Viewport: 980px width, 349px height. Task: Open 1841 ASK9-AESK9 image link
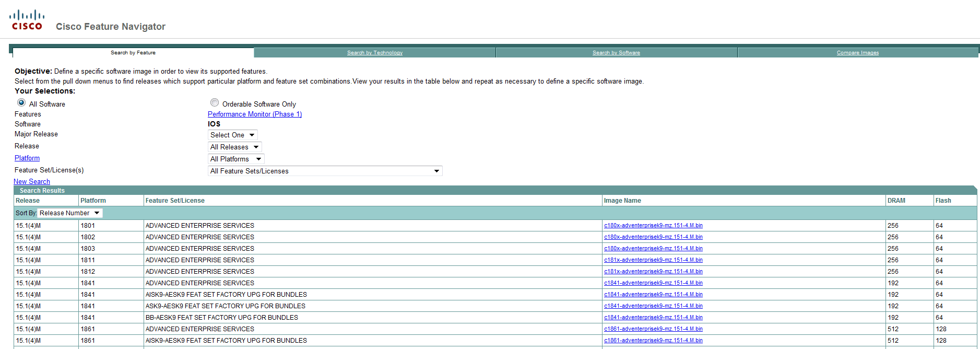tap(653, 306)
